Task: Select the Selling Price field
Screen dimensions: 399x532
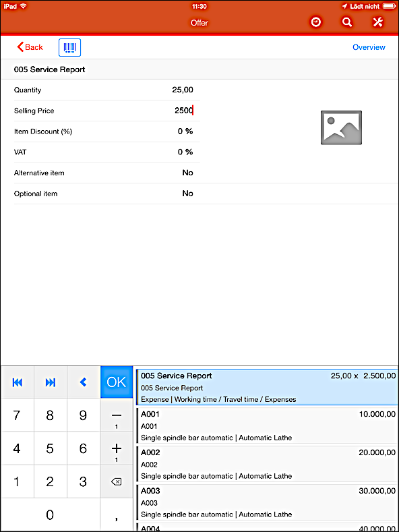Action: 107,111
